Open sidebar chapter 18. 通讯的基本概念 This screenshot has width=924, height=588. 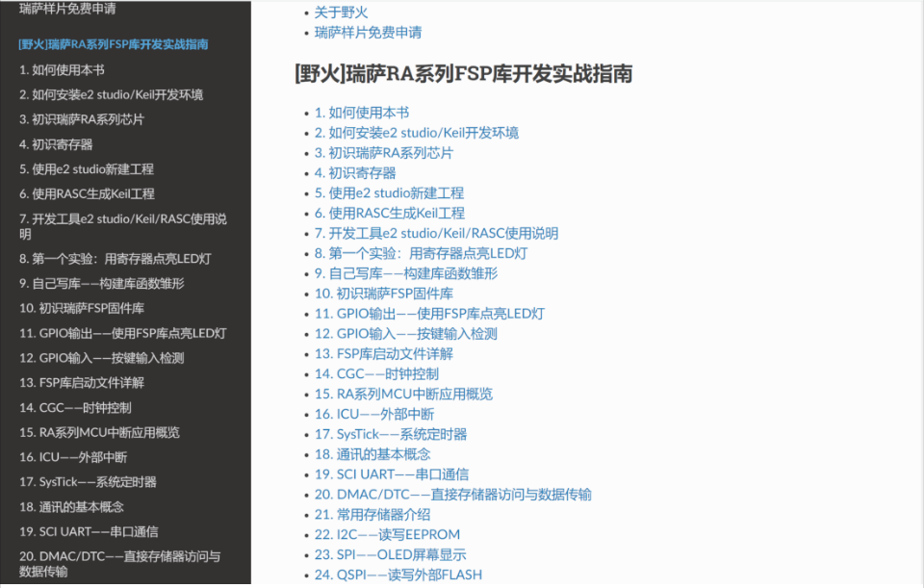pos(71,507)
